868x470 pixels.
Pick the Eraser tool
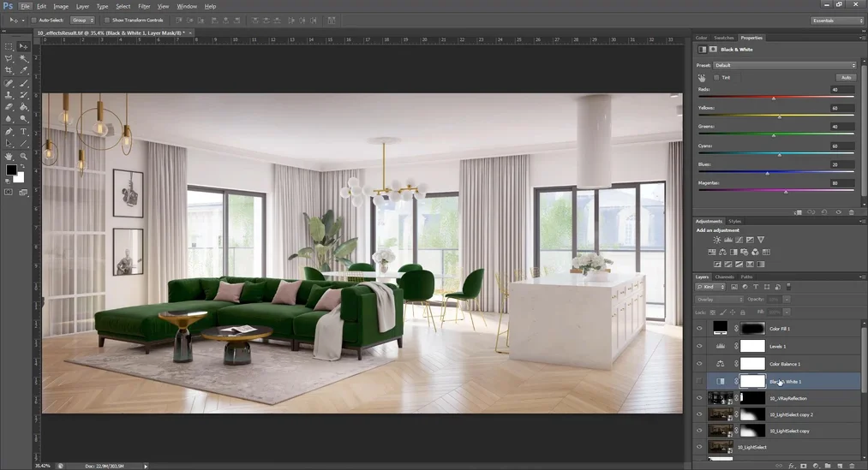pyautogui.click(x=9, y=107)
